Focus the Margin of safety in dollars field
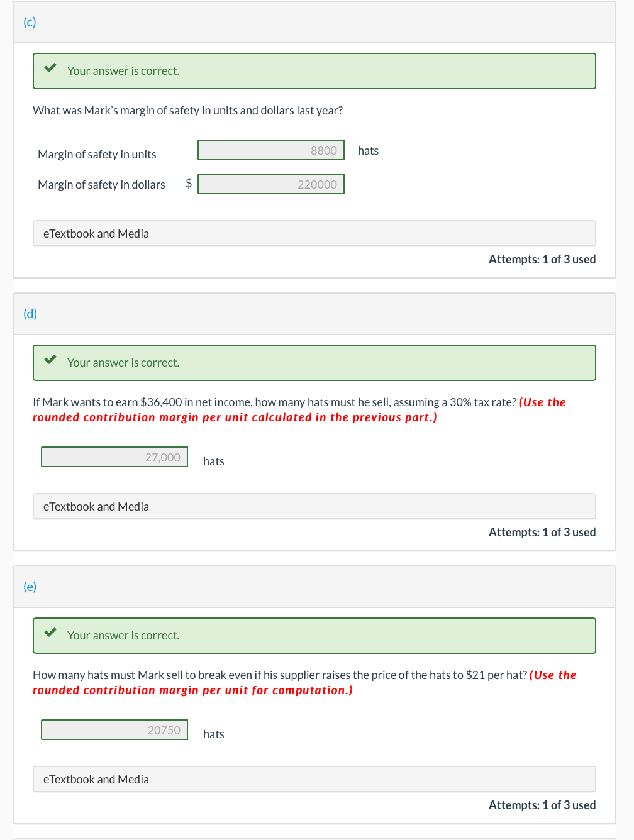The height and width of the screenshot is (840, 634). tap(271, 184)
